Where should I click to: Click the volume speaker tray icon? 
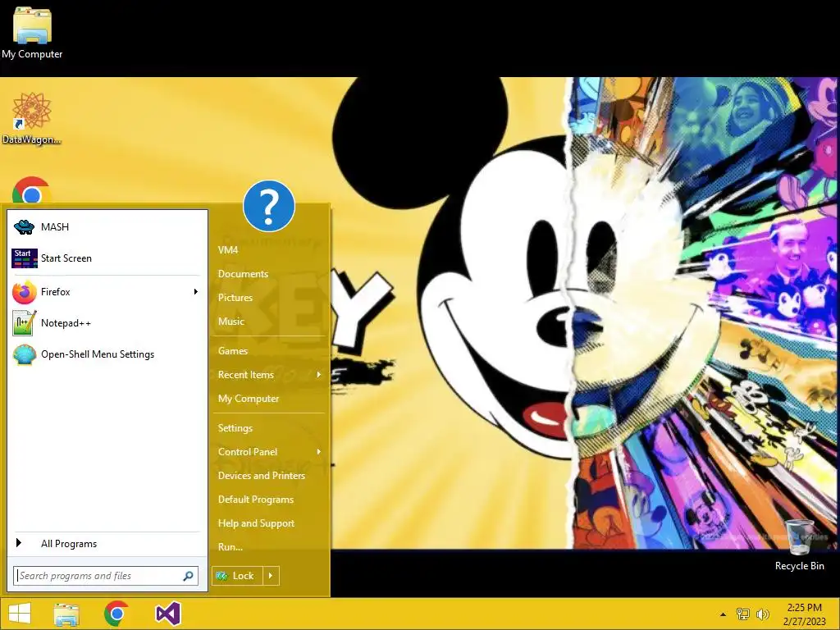[x=762, y=614]
